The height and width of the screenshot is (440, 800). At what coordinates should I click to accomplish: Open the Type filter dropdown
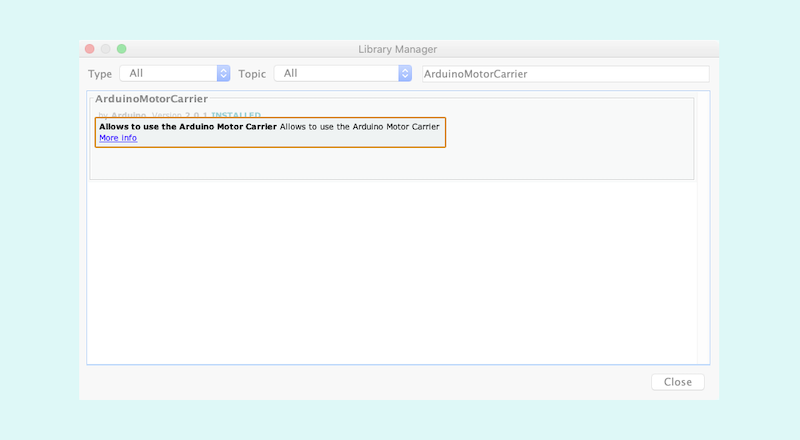point(168,73)
